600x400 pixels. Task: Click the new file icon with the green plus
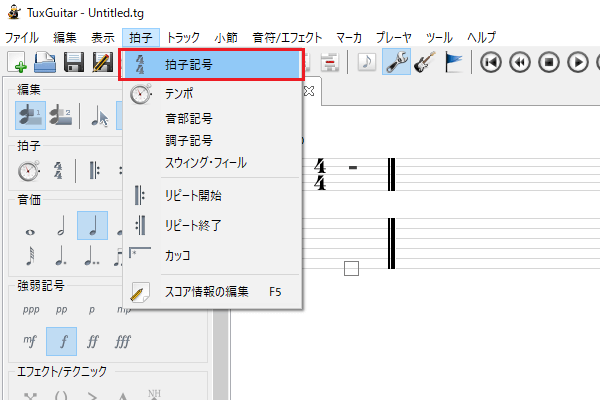click(17, 63)
